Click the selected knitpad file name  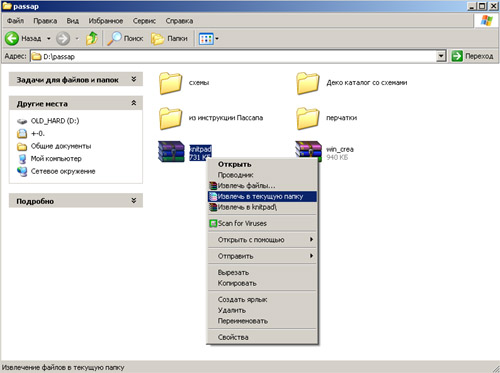200,149
